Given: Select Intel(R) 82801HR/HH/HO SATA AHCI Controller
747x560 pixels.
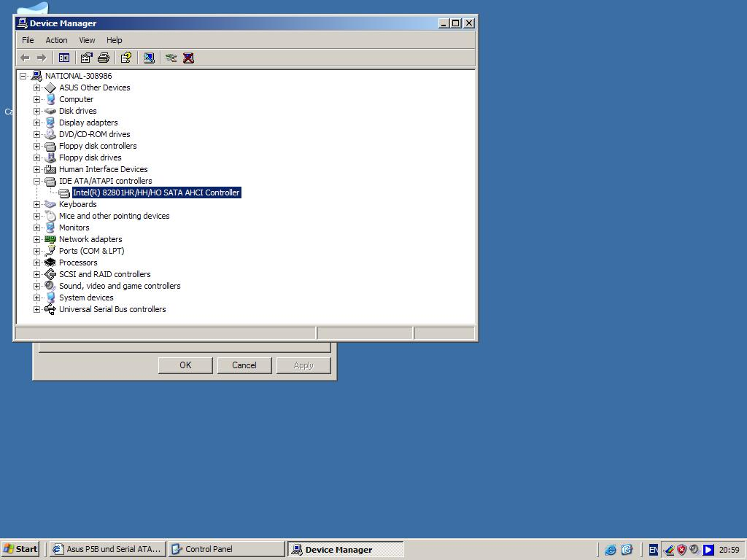Looking at the screenshot, I should coord(156,192).
